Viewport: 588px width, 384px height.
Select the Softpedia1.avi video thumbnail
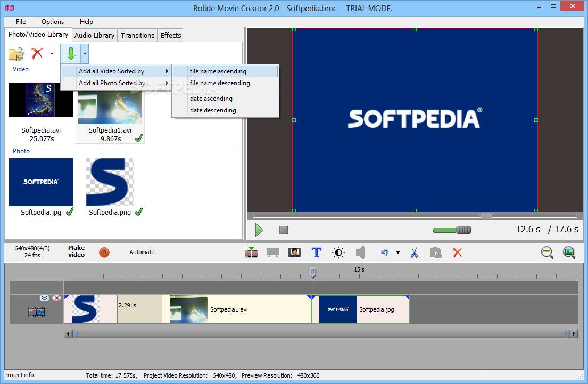pyautogui.click(x=110, y=107)
